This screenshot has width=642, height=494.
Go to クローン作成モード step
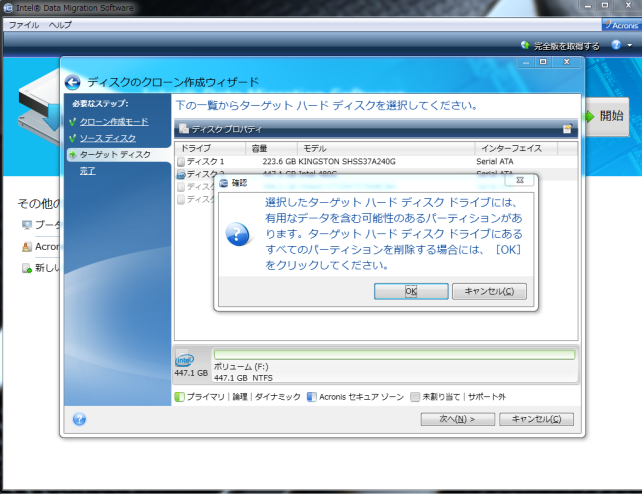coord(114,122)
